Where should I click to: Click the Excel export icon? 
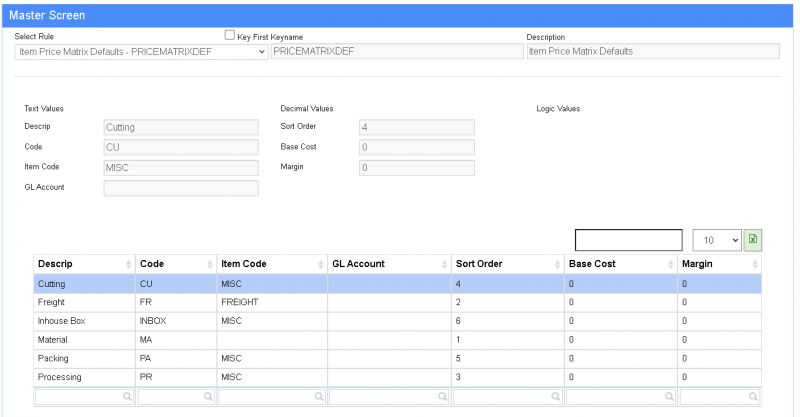click(754, 240)
